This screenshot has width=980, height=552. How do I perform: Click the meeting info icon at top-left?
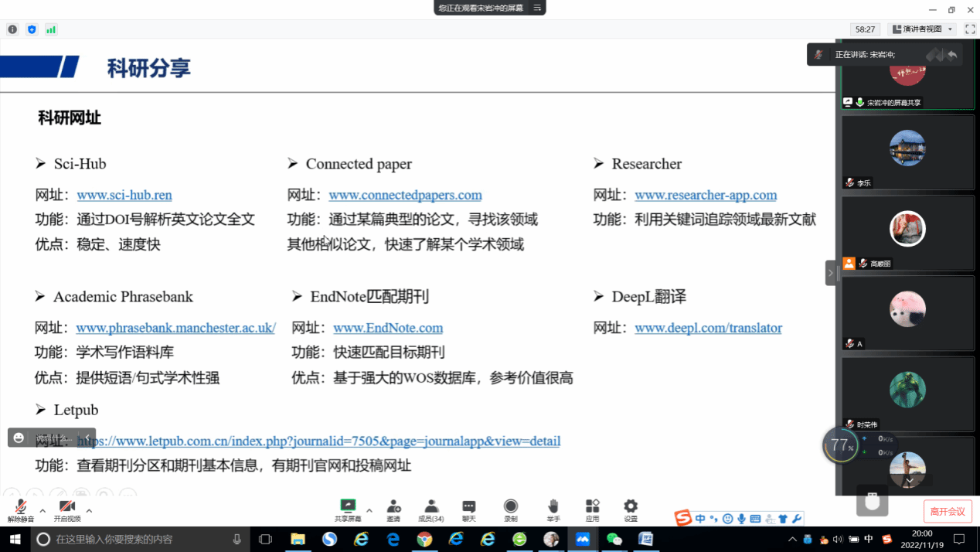12,29
